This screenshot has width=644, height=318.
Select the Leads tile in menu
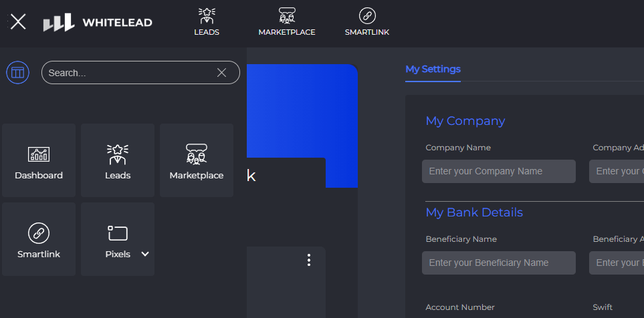click(x=118, y=160)
